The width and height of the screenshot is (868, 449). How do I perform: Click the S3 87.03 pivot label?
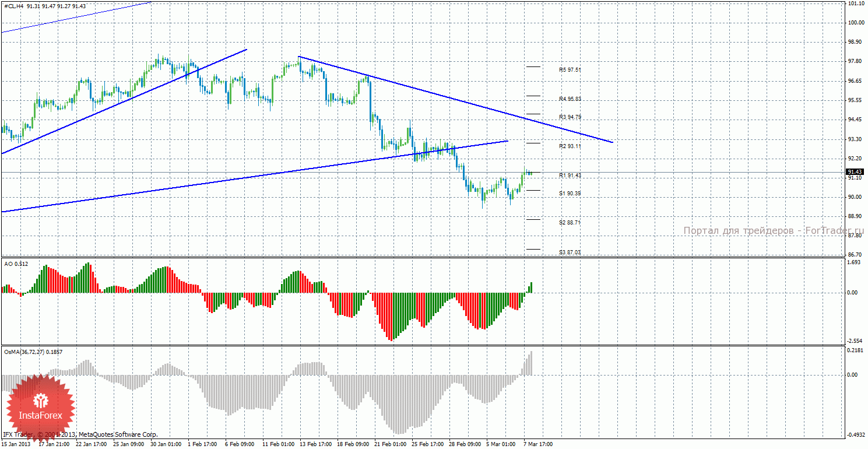(570, 252)
